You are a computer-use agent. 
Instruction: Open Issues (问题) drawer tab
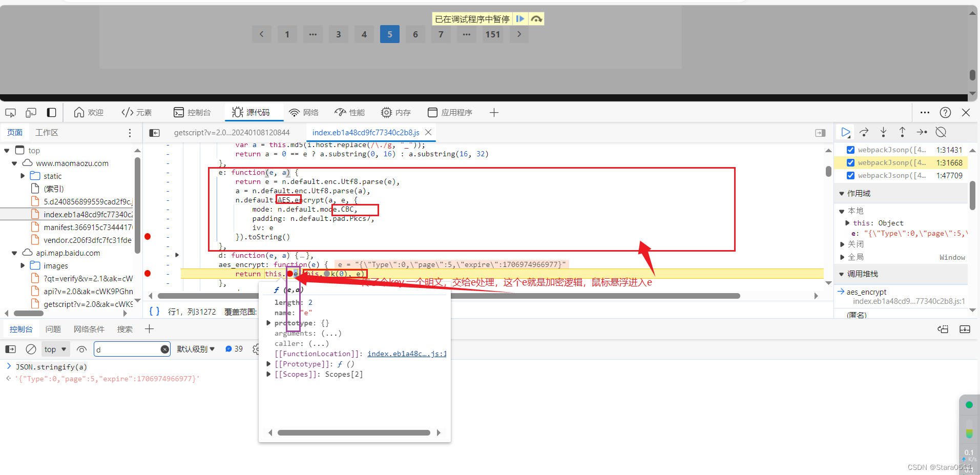(x=53, y=329)
